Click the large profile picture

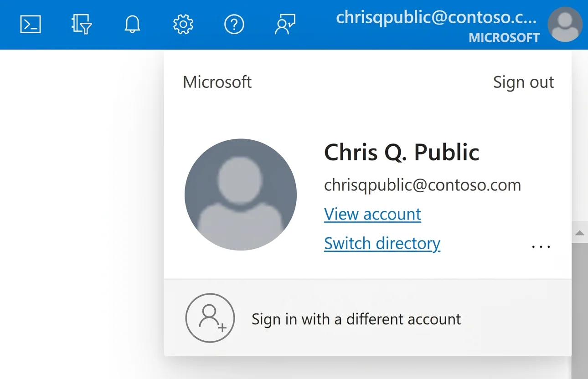241,195
